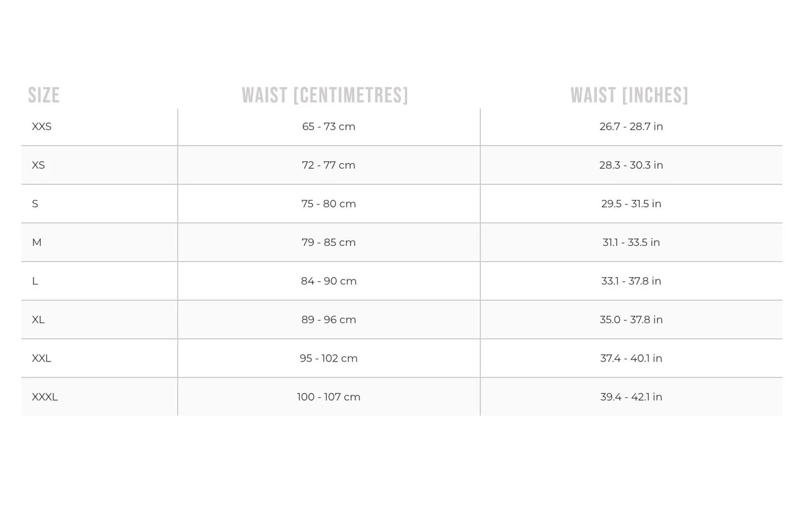This screenshot has height=532, width=808.
Task: Click the WAIST [INCHES] column header
Action: point(630,96)
